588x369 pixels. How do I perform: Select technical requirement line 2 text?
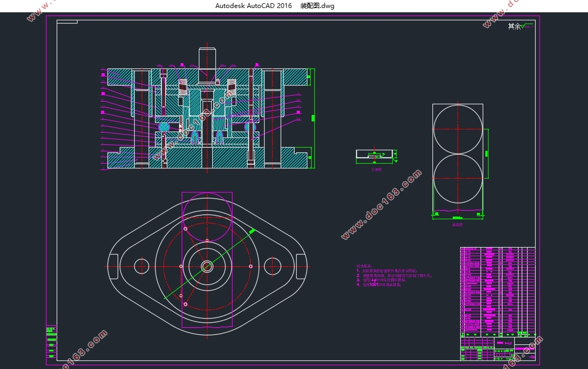click(x=394, y=275)
